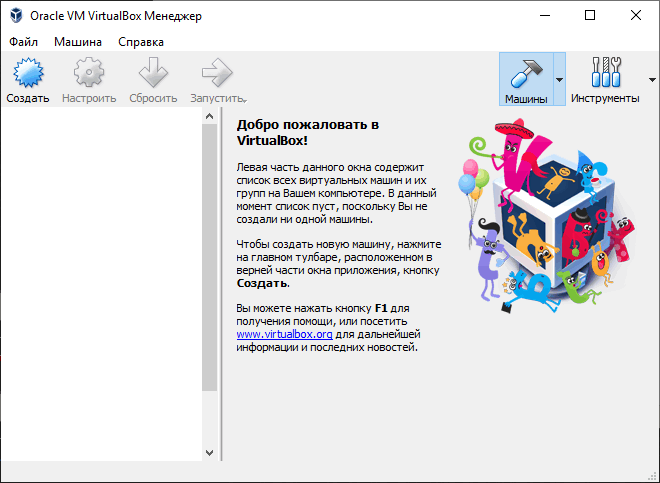Close the VirtualBox Manager window
Image resolution: width=660 pixels, height=483 pixels.
click(636, 16)
